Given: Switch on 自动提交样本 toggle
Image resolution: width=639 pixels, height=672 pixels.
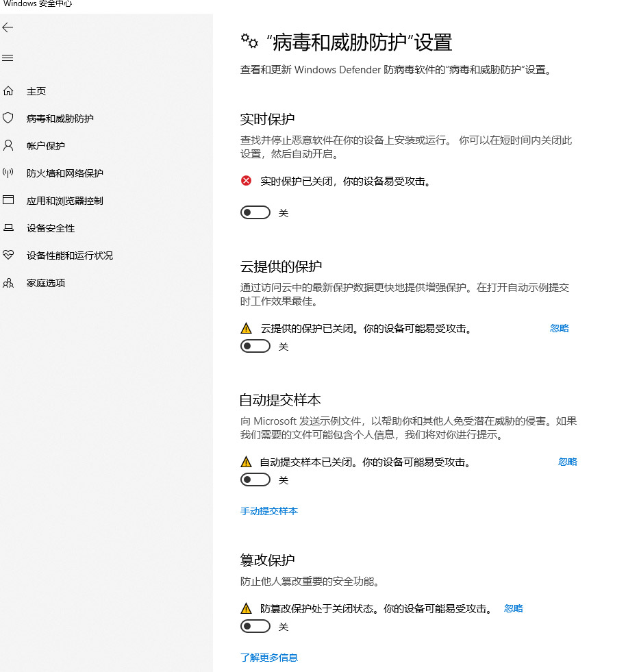Looking at the screenshot, I should 255,480.
